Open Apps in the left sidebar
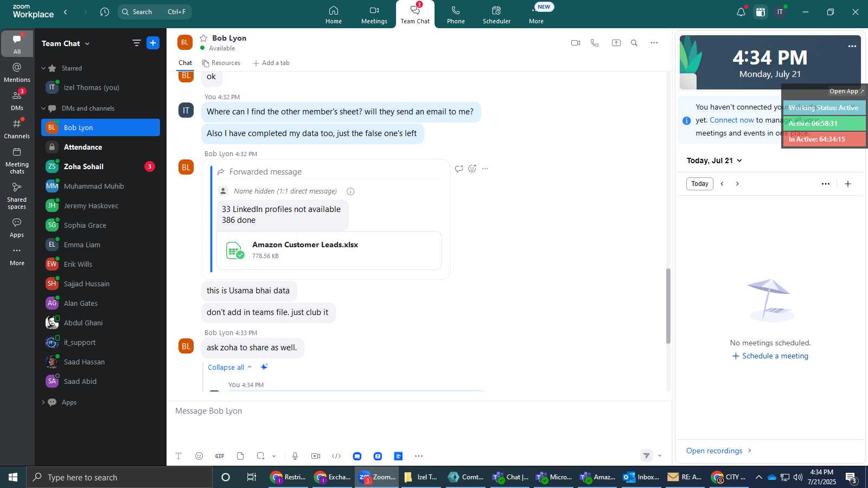 tap(17, 228)
